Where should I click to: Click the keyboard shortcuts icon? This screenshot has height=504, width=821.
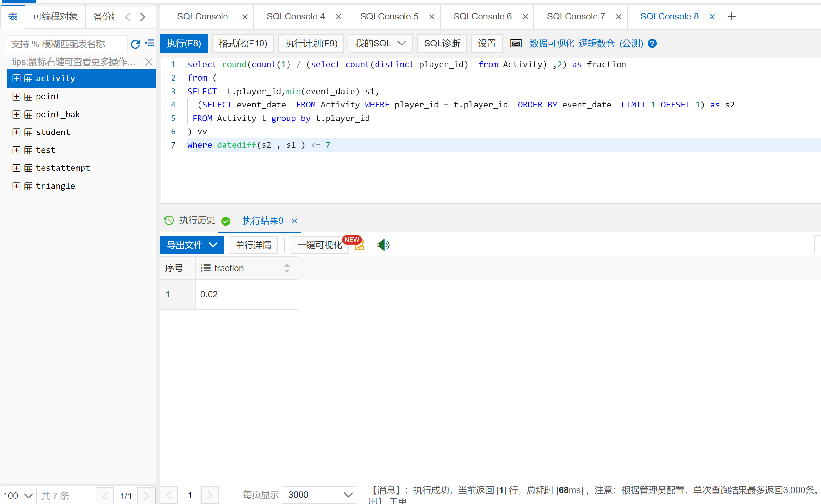[516, 43]
